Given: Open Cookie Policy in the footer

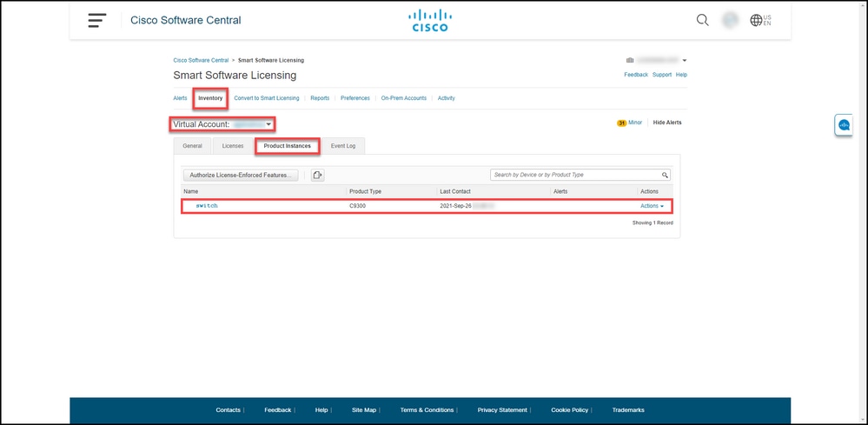Looking at the screenshot, I should tap(569, 410).
